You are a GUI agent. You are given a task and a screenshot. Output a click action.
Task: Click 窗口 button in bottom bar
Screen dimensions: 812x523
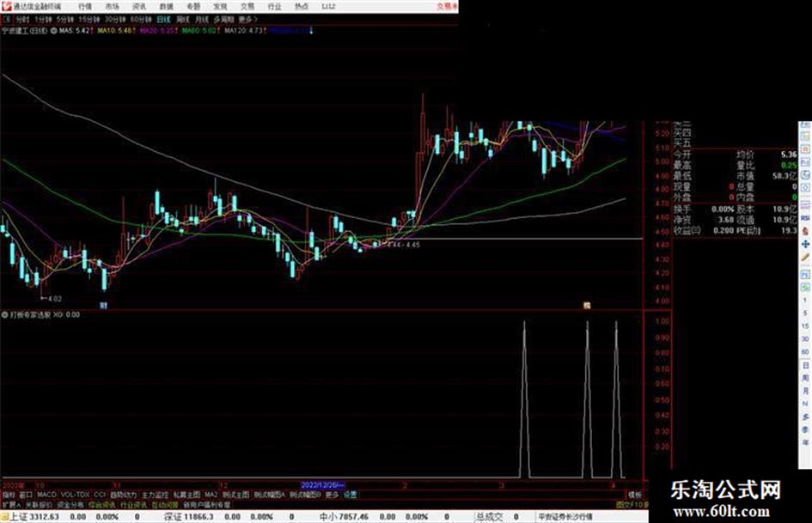click(x=26, y=495)
